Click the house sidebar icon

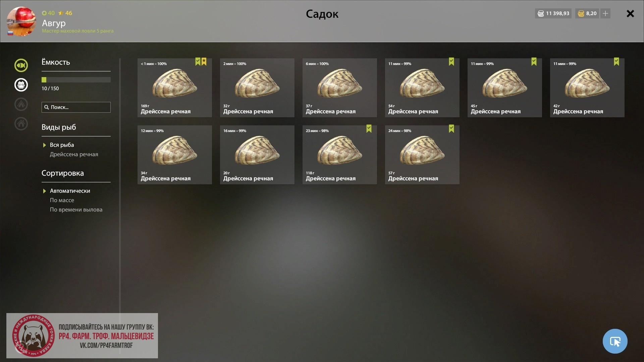(21, 124)
